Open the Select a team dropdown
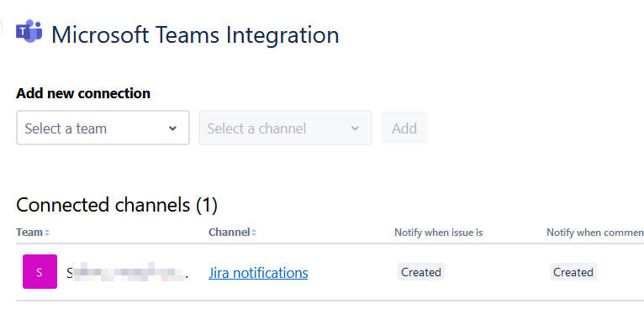Viewport: 644px width, 314px height. (x=103, y=128)
